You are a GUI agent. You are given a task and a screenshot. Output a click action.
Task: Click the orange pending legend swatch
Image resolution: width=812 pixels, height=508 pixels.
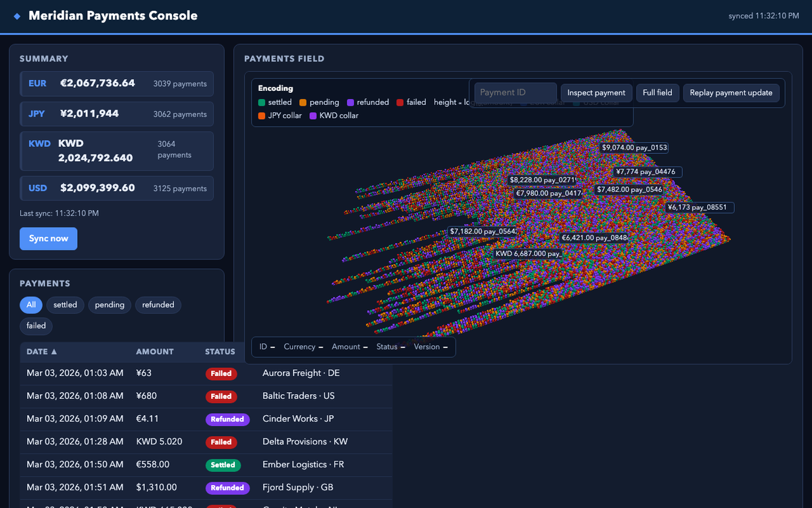coord(303,102)
